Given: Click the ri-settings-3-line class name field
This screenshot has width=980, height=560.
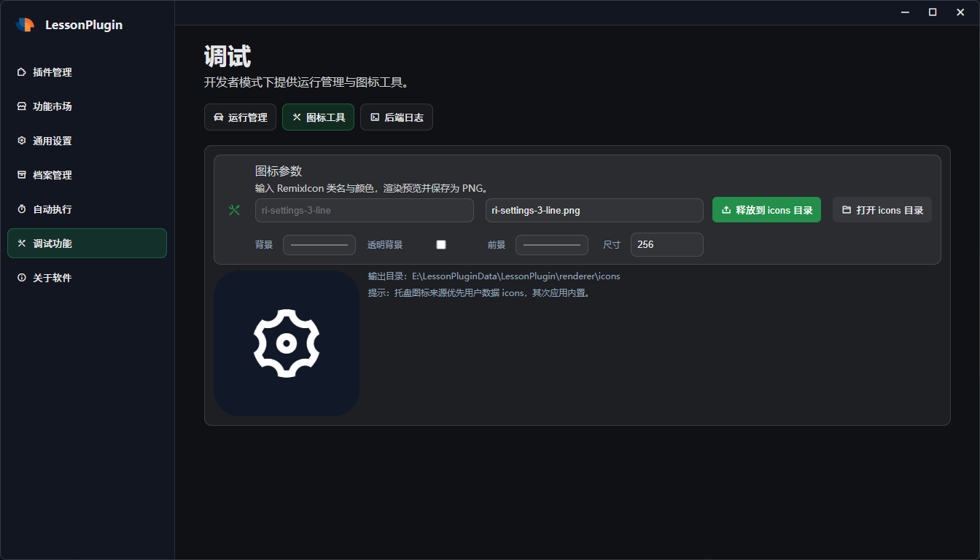Looking at the screenshot, I should [365, 210].
